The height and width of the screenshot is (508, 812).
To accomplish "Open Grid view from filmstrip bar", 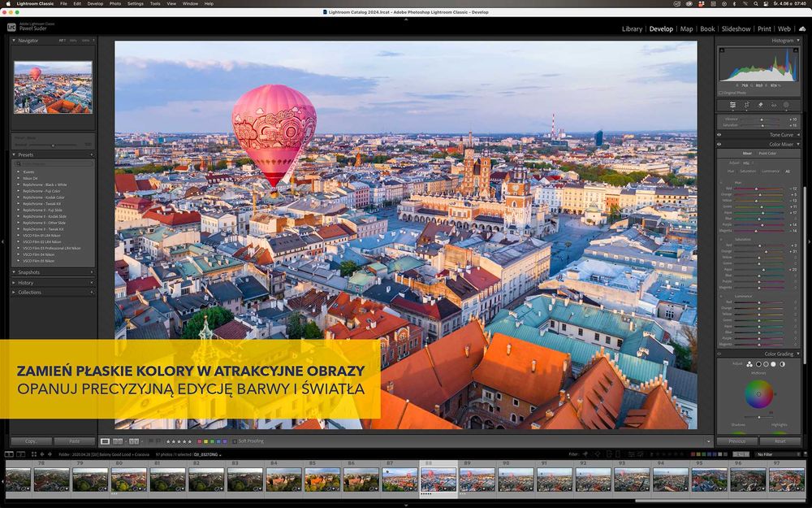I will [x=33, y=454].
